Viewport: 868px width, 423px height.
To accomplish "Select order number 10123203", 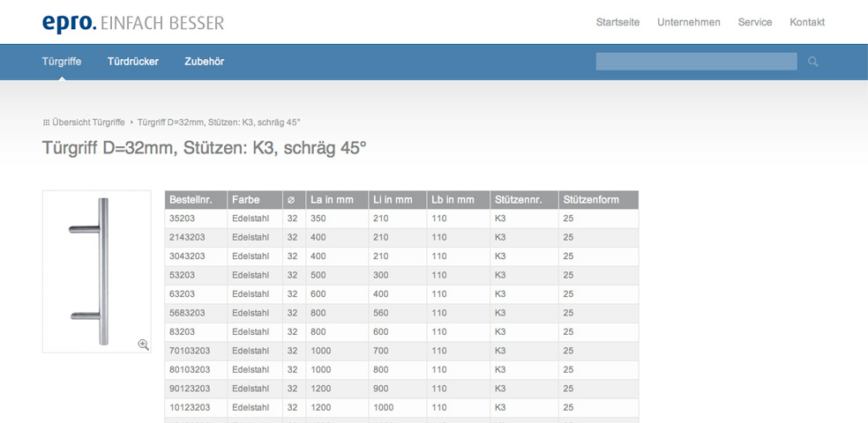I will 190,407.
